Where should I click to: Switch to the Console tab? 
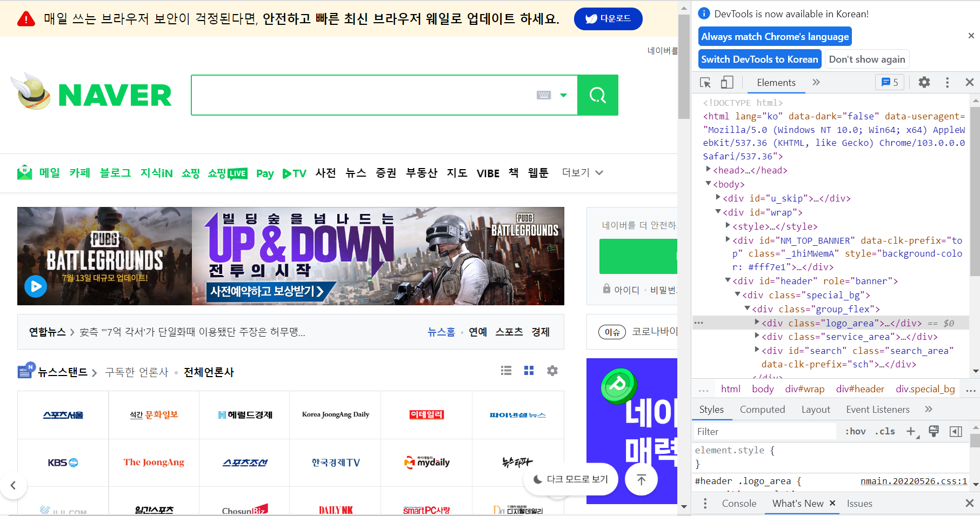pos(738,503)
